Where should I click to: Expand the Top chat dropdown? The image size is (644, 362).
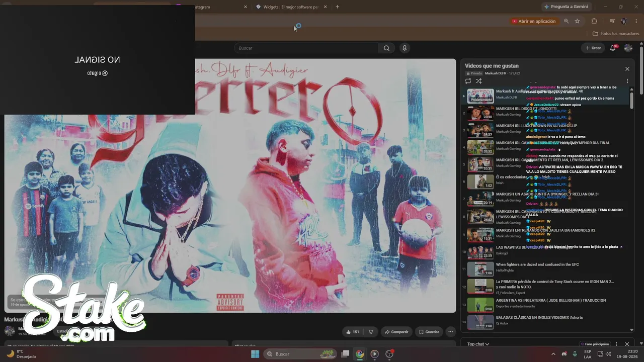tap(478, 344)
